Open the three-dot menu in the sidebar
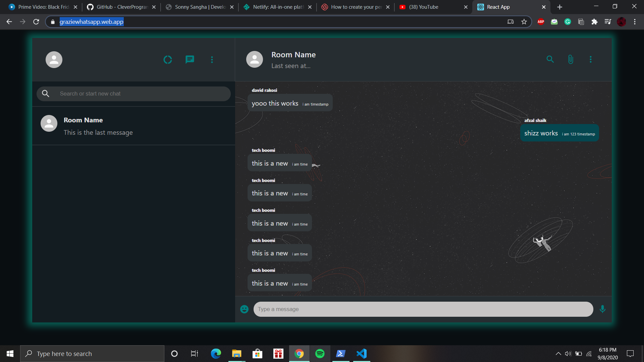 [x=212, y=59]
